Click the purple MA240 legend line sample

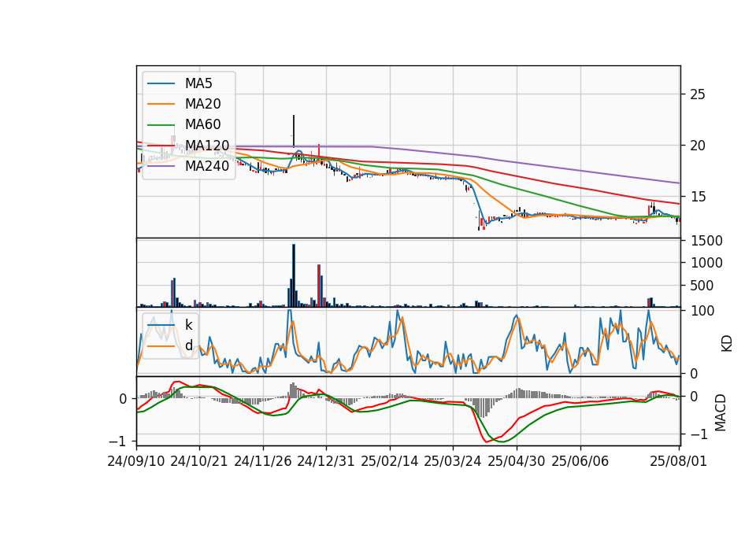tap(161, 166)
